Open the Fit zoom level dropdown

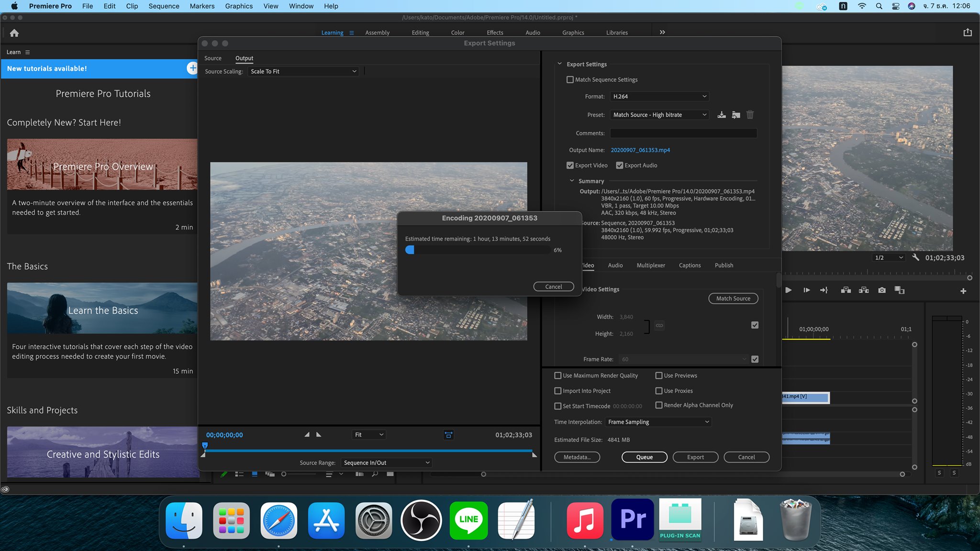(368, 435)
